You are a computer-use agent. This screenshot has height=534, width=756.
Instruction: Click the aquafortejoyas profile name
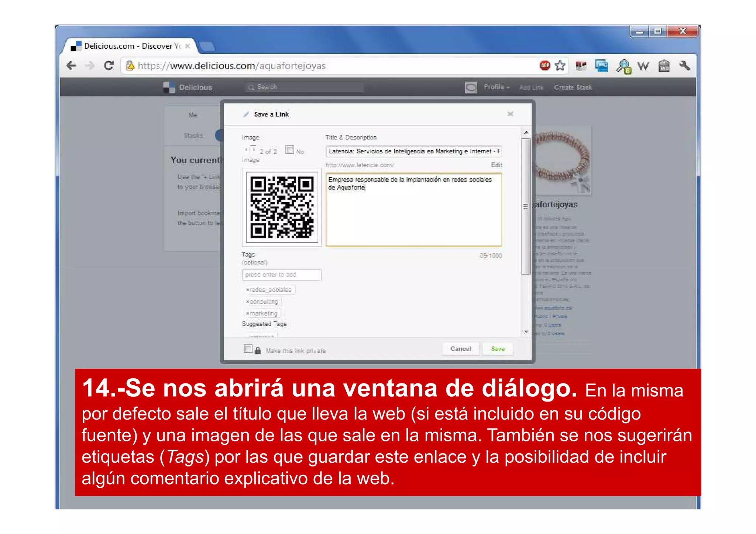coord(556,204)
